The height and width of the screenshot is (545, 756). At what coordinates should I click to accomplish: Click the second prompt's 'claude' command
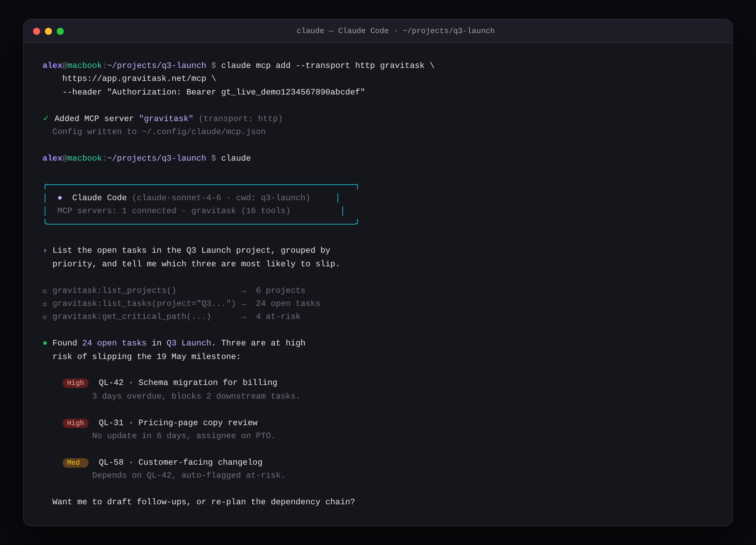[236, 158]
